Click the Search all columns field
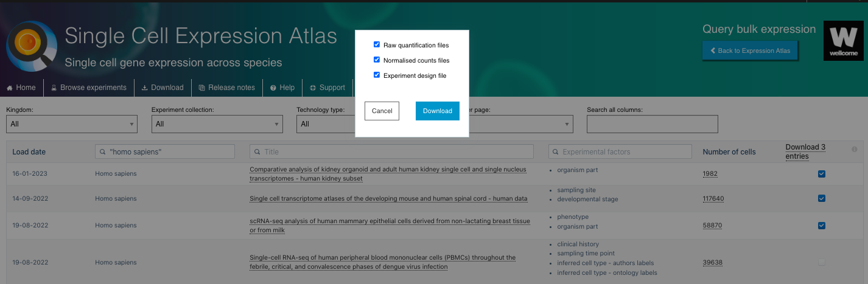Viewport: 868px width, 284px height. [x=652, y=124]
